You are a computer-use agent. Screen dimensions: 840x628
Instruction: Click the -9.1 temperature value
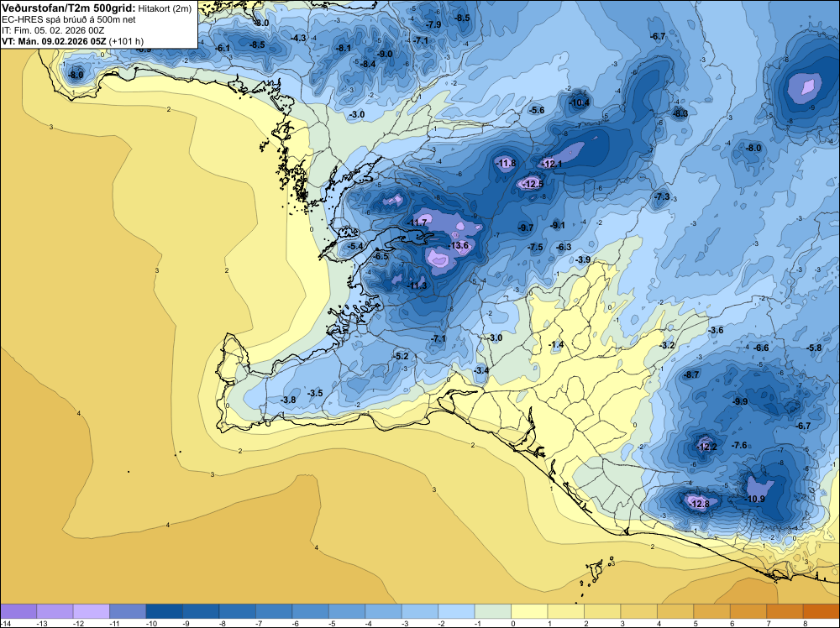[x=558, y=225]
